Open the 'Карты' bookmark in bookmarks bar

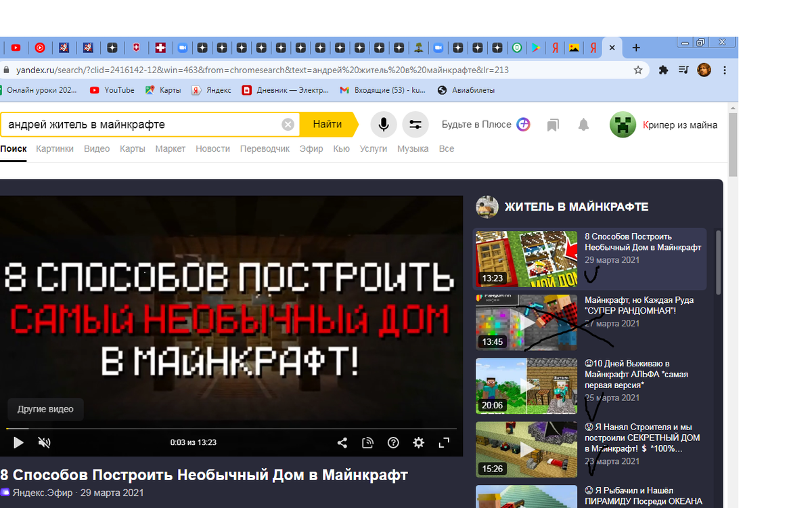pyautogui.click(x=163, y=90)
